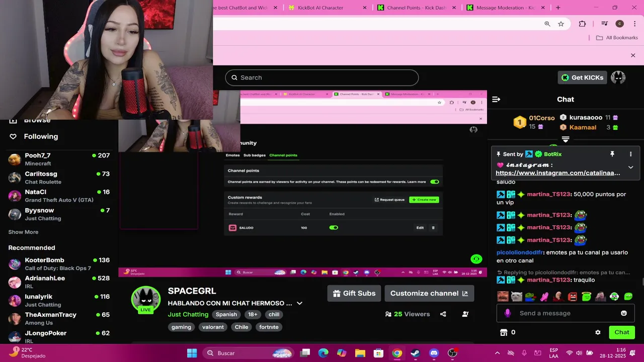Open the browser extensions puzzle icon
The image size is (644, 362).
[583, 24]
